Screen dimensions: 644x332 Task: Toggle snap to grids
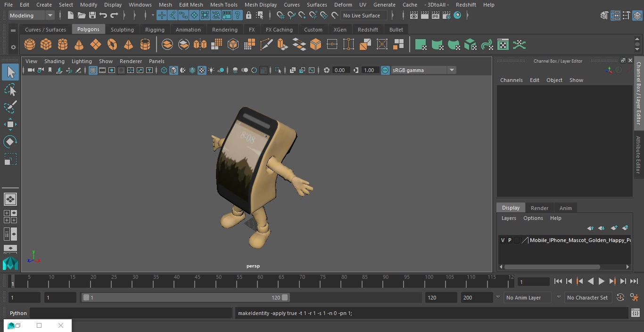coord(281,16)
